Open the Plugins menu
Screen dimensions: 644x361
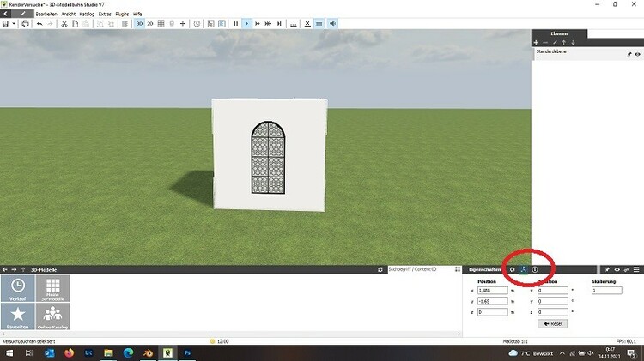122,14
